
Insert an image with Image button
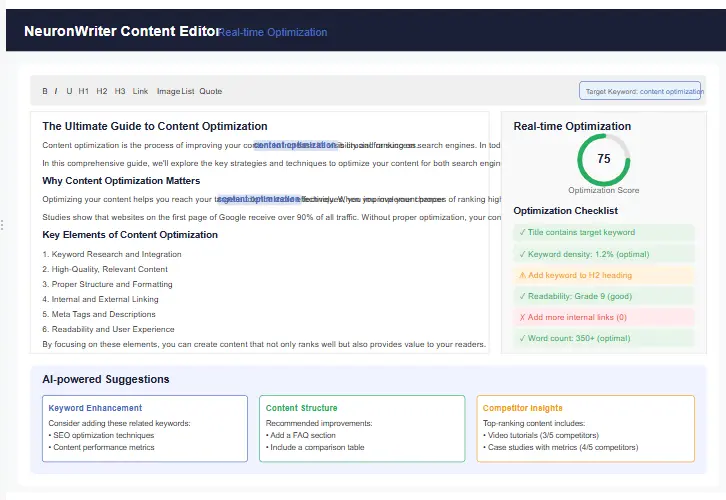pyautogui.click(x=169, y=91)
